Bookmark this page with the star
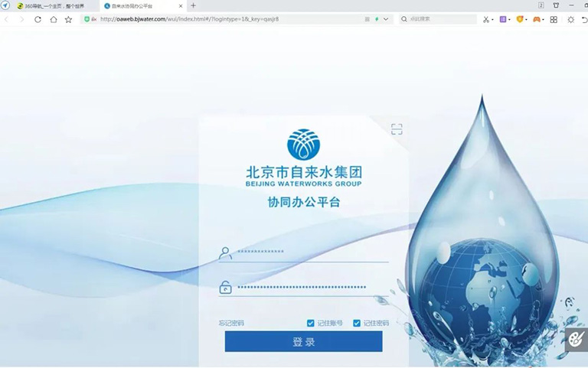 [x=68, y=19]
